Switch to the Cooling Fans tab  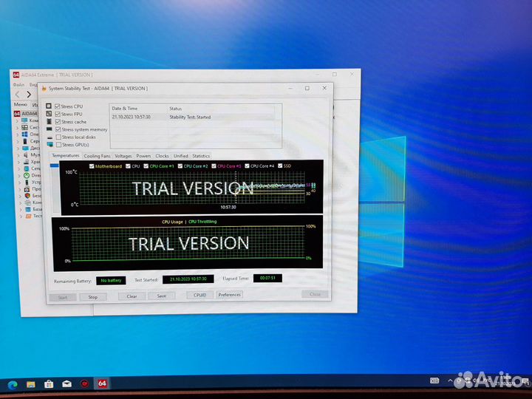[x=97, y=156]
